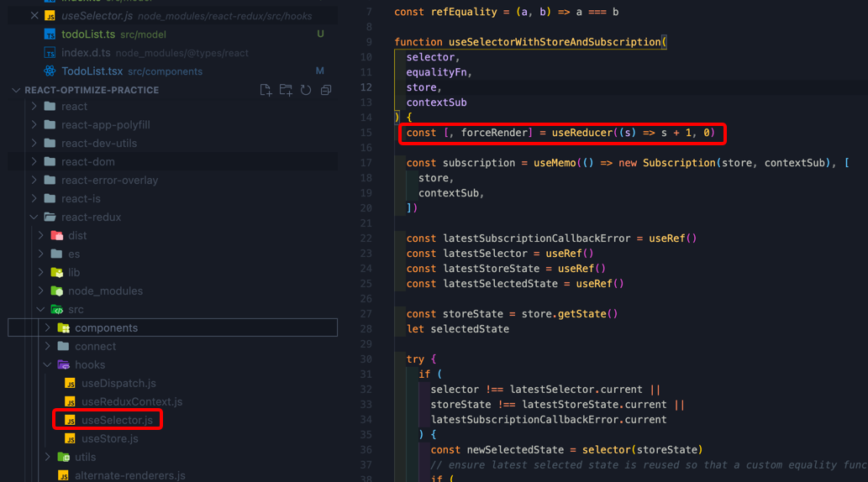
Task: Expand the react folder
Action: pyautogui.click(x=34, y=107)
